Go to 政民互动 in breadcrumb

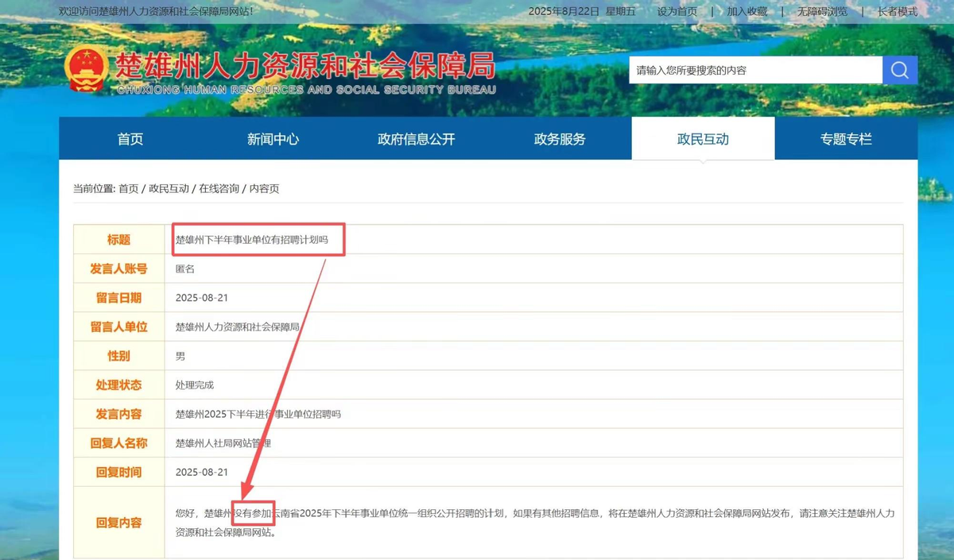pyautogui.click(x=169, y=188)
